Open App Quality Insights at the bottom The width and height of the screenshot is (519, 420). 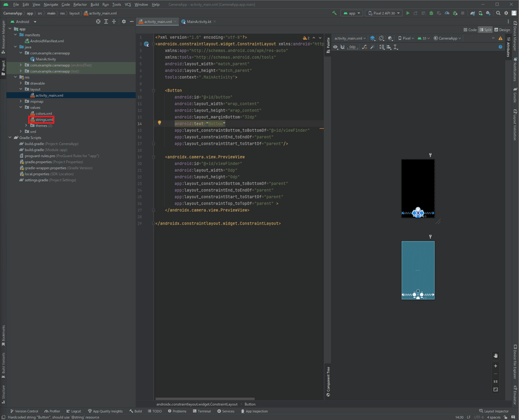[x=107, y=411]
